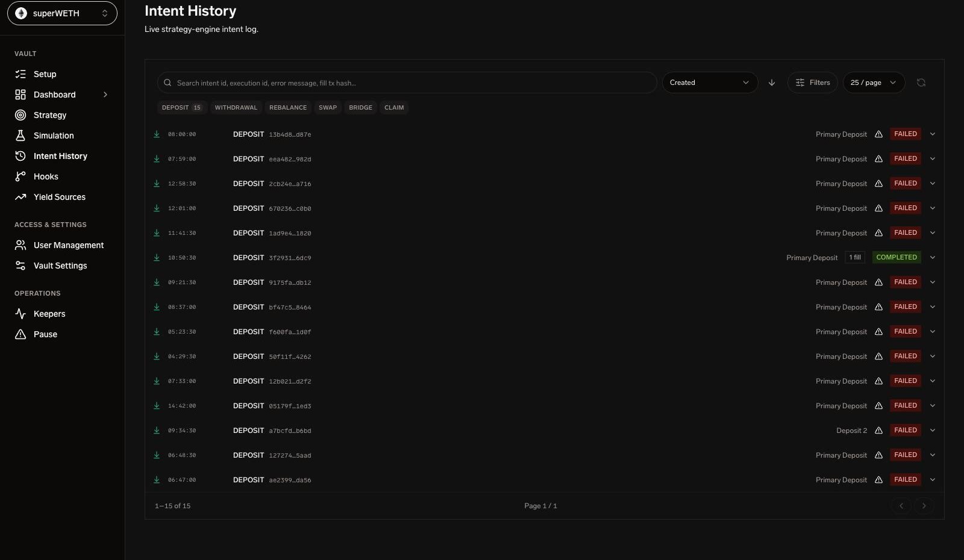Click Primary Deposit label on row 9175fa…db12
Screen dimensions: 964x560
click(x=841, y=282)
